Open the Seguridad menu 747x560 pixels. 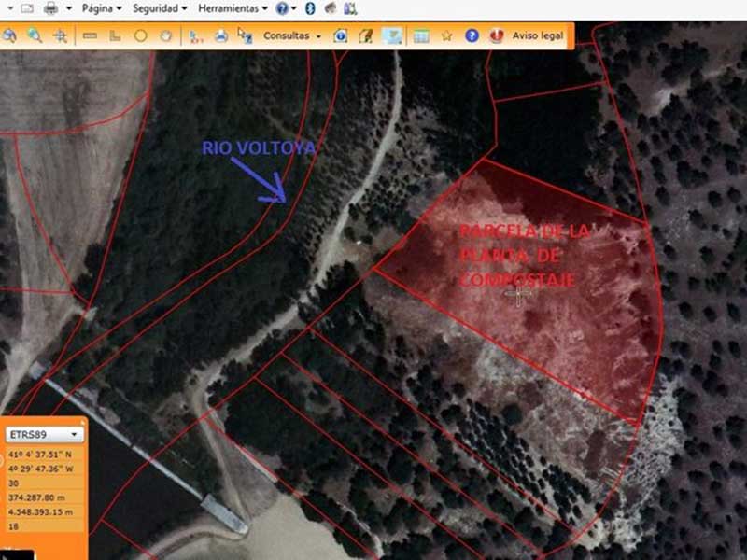[159, 7]
